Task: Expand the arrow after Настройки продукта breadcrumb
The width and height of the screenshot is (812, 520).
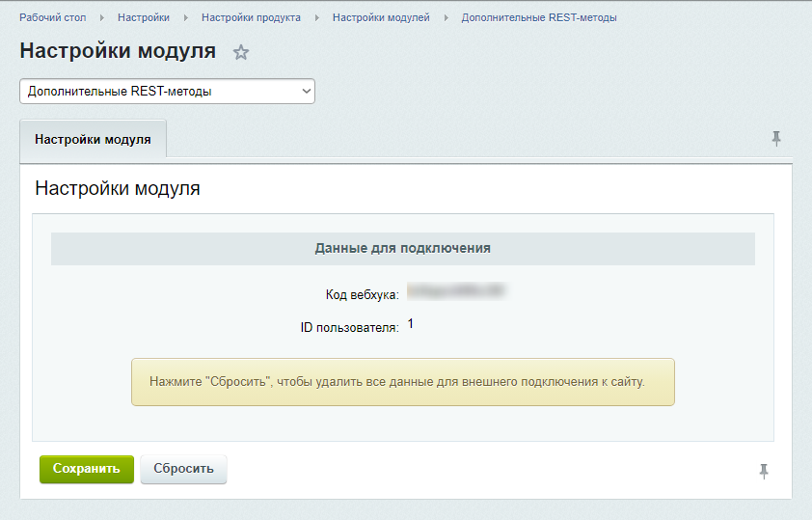Action: [316, 17]
